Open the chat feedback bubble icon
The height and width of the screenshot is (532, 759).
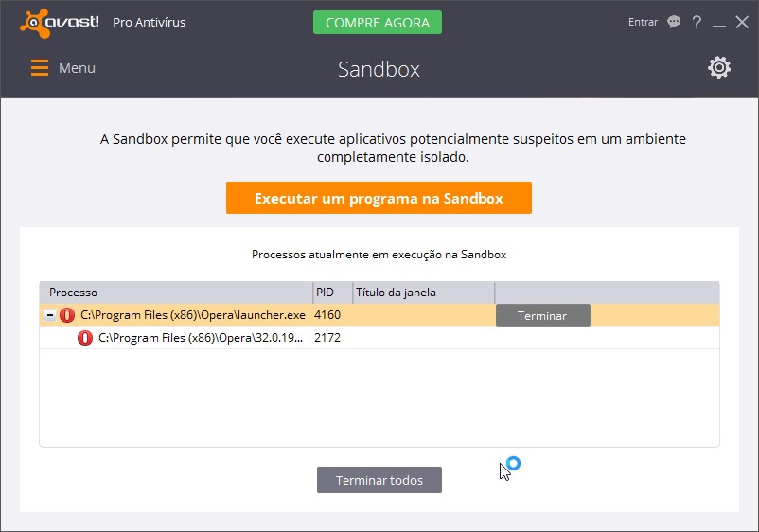pos(674,22)
